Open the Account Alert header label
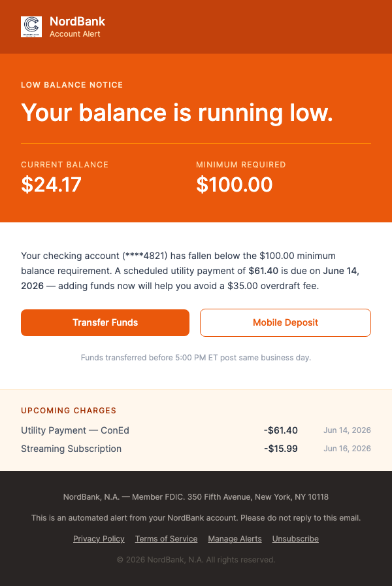This screenshot has height=586, width=392. [74, 33]
